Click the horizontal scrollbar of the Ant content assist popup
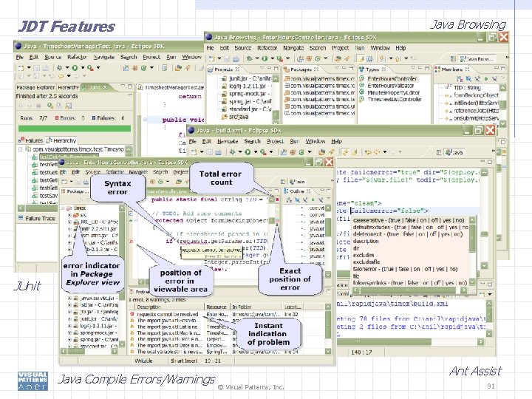The height and width of the screenshot is (399, 532). [x=410, y=290]
